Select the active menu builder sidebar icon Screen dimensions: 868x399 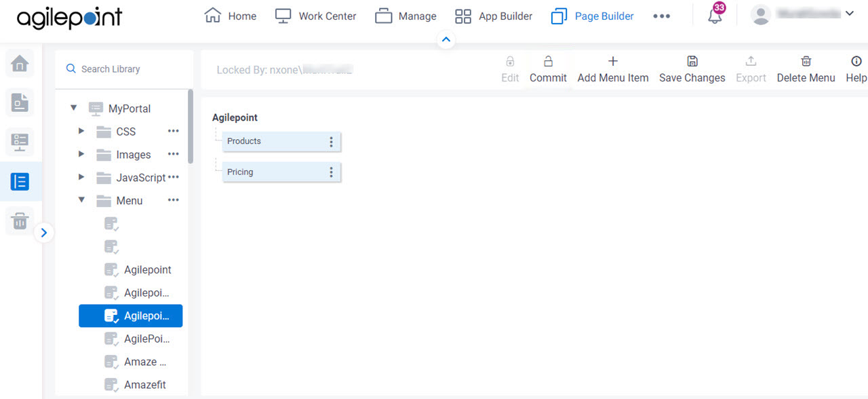20,181
